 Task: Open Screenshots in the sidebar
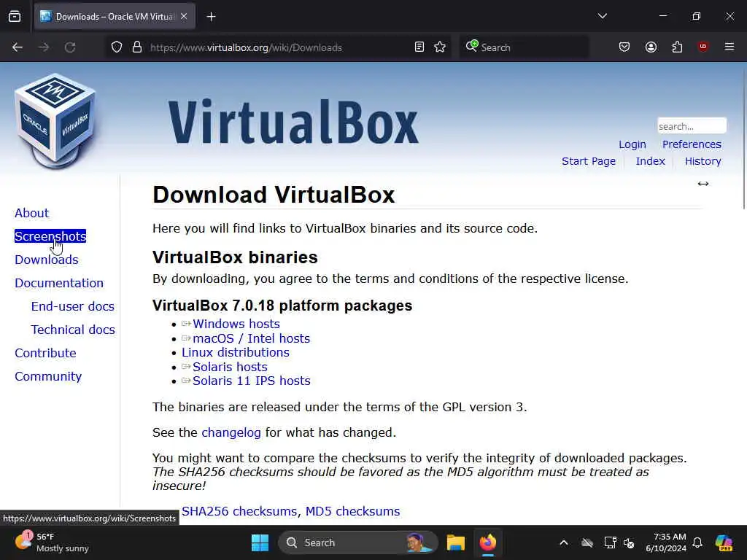(50, 236)
